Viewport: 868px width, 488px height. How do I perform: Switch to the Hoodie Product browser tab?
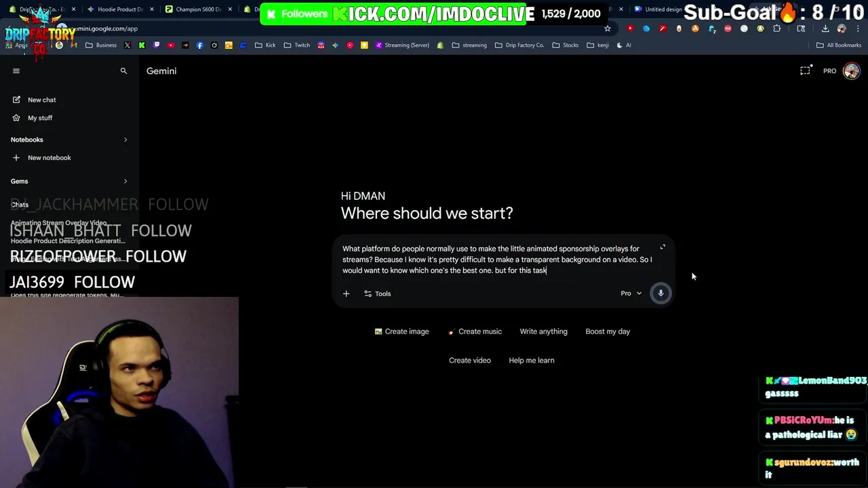(121, 9)
